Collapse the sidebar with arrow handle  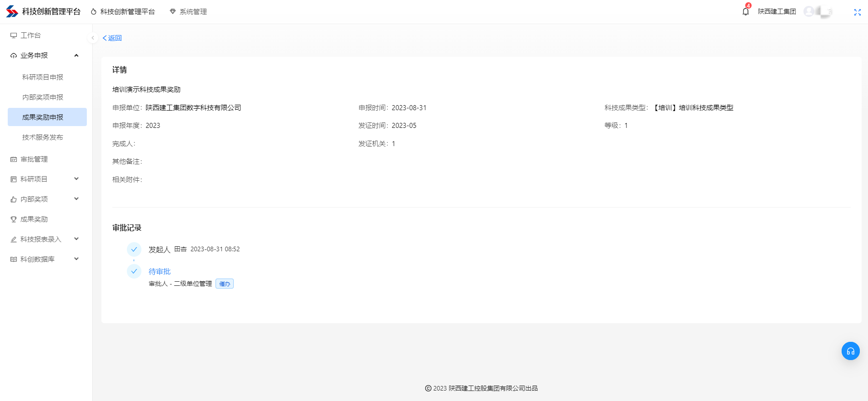click(x=93, y=38)
